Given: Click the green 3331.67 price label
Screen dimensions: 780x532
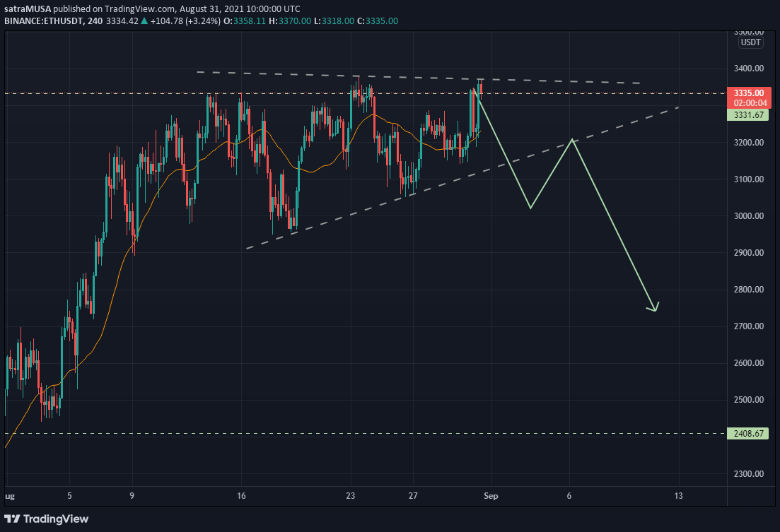Looking at the screenshot, I should [747, 115].
